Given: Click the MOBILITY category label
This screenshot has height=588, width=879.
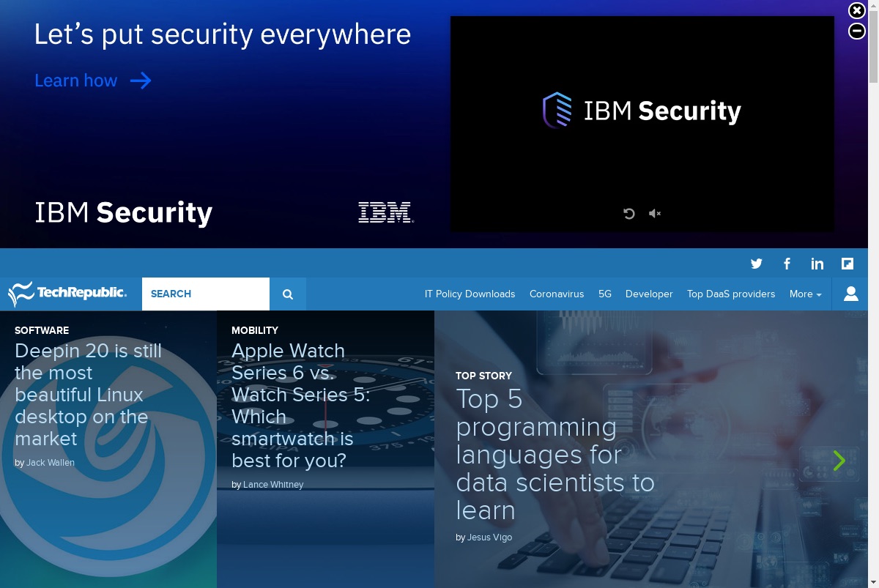Looking at the screenshot, I should coord(255,330).
